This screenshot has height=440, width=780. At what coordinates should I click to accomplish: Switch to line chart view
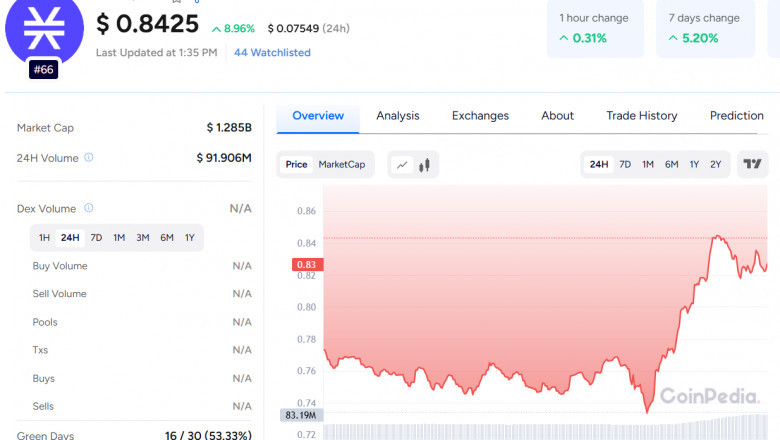[402, 165]
